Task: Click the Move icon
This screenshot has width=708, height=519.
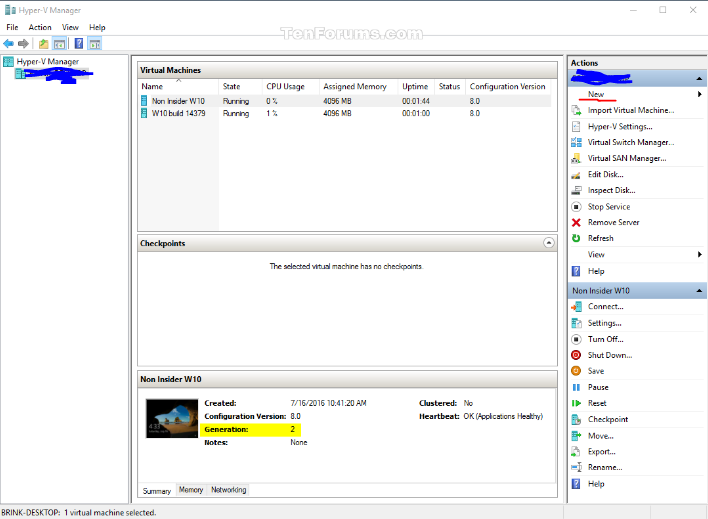Action: point(576,436)
